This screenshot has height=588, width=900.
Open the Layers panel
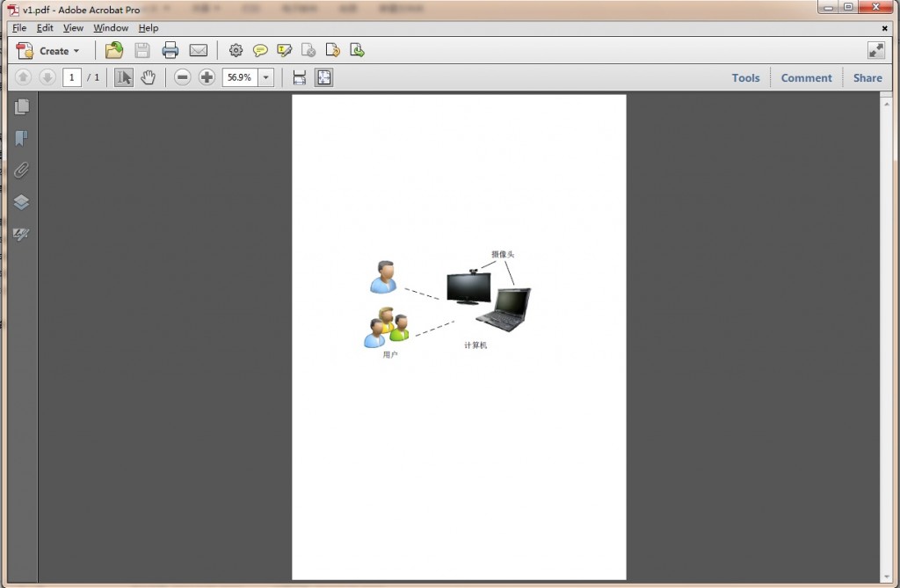[x=21, y=201]
